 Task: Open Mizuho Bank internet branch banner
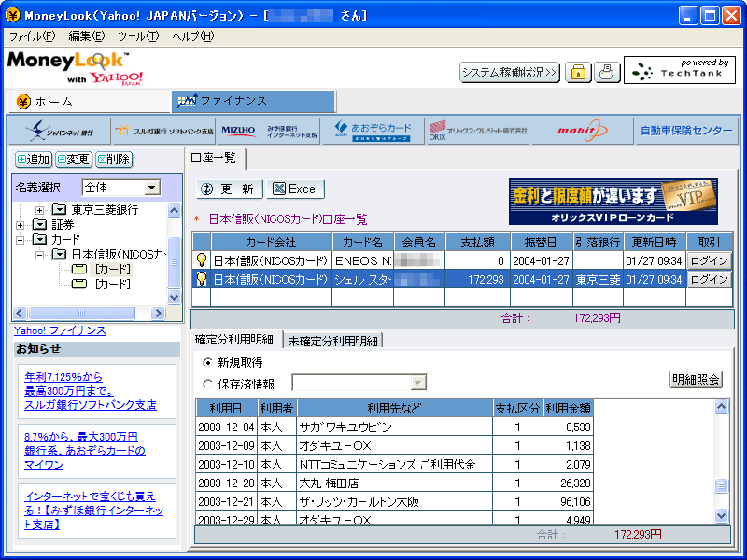269,131
